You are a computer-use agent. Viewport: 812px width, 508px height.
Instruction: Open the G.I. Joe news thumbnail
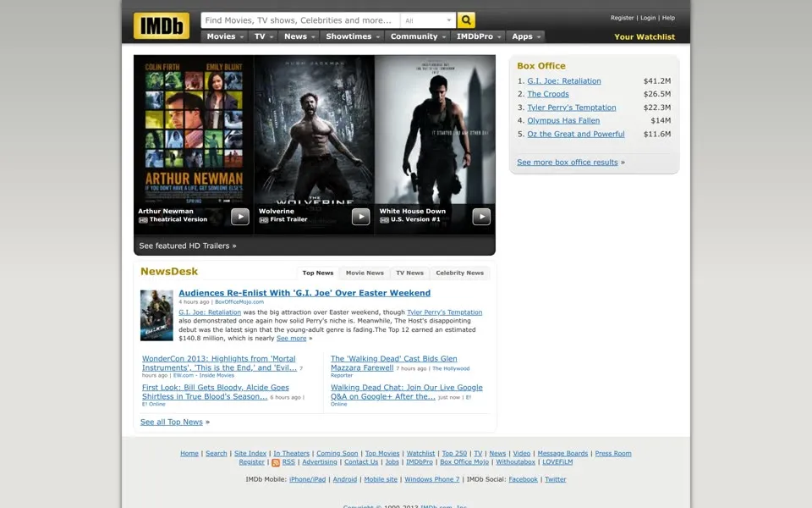[156, 315]
